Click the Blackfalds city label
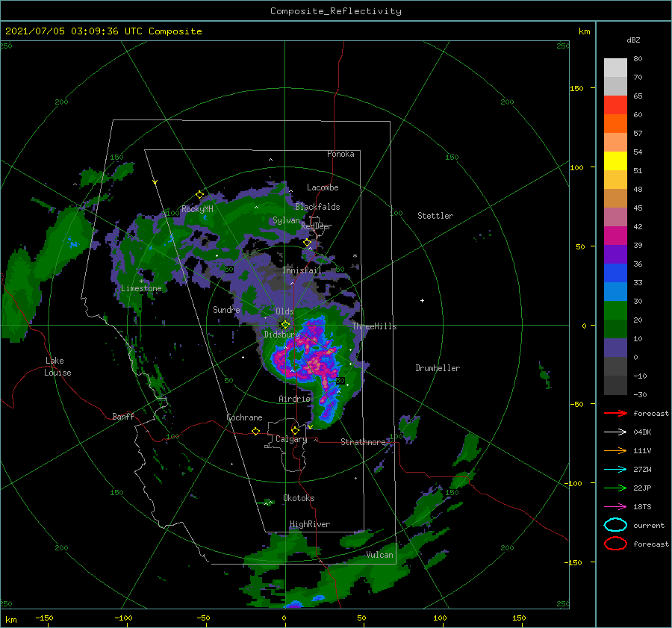Screen dimensions: 672x628 [317, 207]
